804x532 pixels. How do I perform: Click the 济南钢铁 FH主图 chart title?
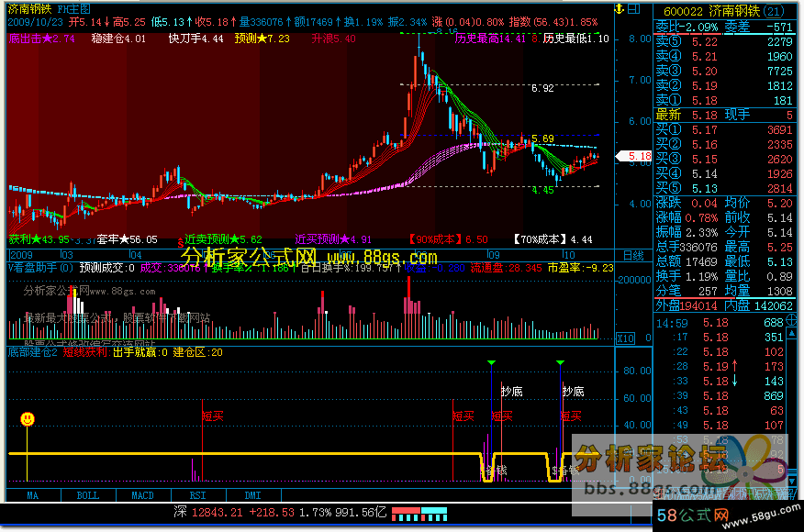(x=50, y=8)
